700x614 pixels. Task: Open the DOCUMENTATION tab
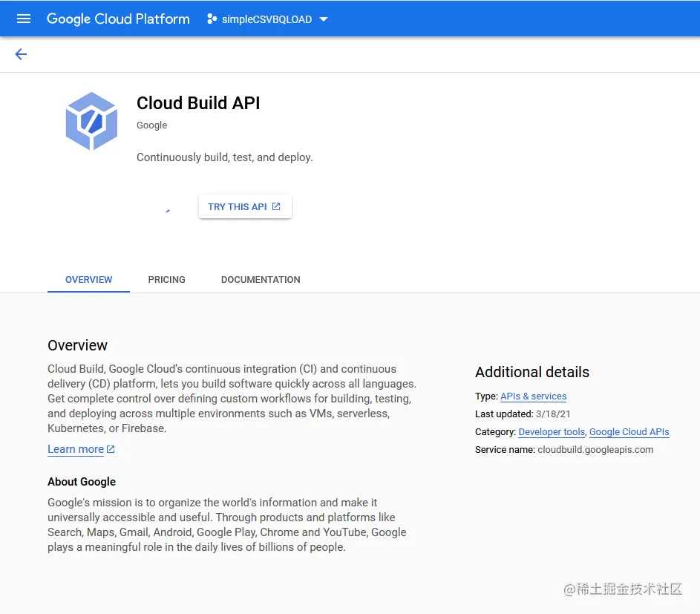pos(261,280)
